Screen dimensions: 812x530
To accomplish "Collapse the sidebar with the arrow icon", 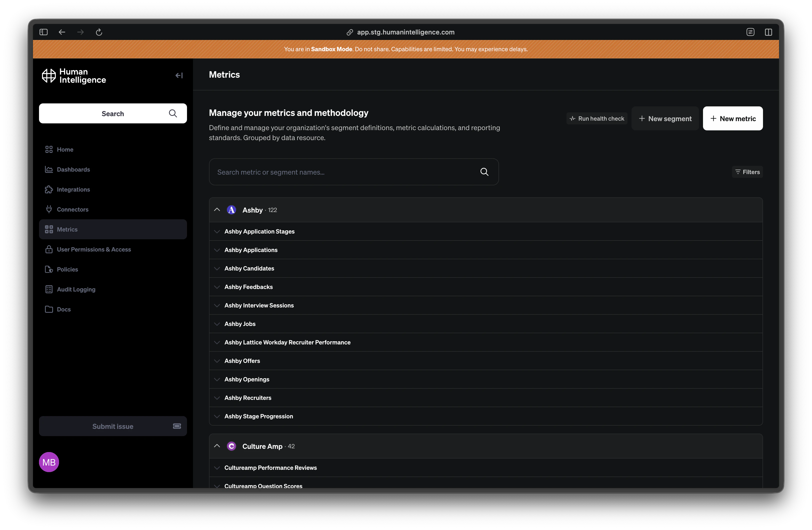I will coord(179,75).
